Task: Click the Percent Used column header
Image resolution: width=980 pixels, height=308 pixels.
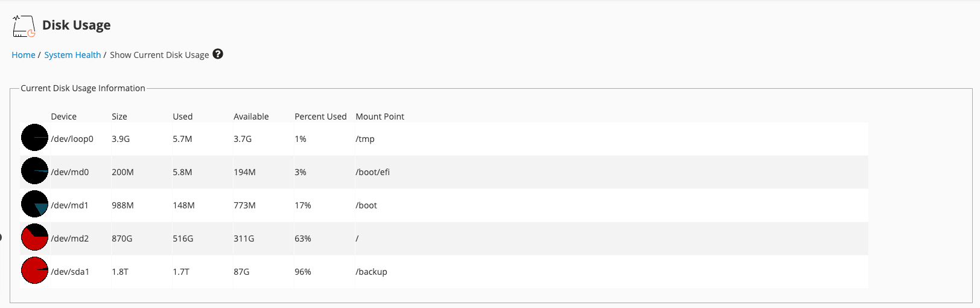Action: coord(320,117)
